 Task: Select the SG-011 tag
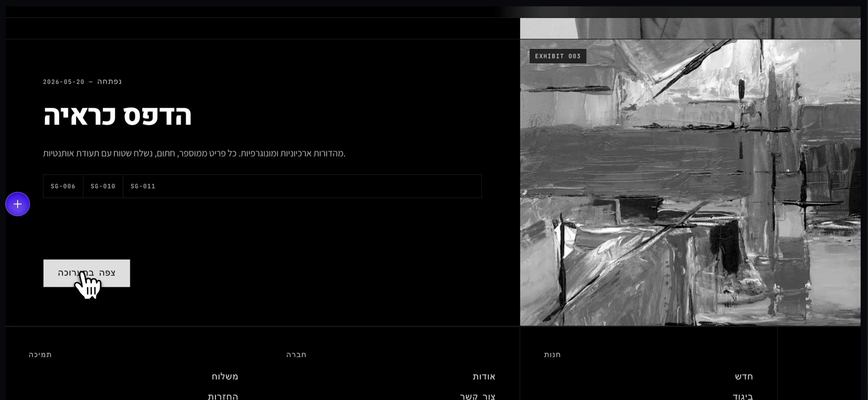coord(143,186)
